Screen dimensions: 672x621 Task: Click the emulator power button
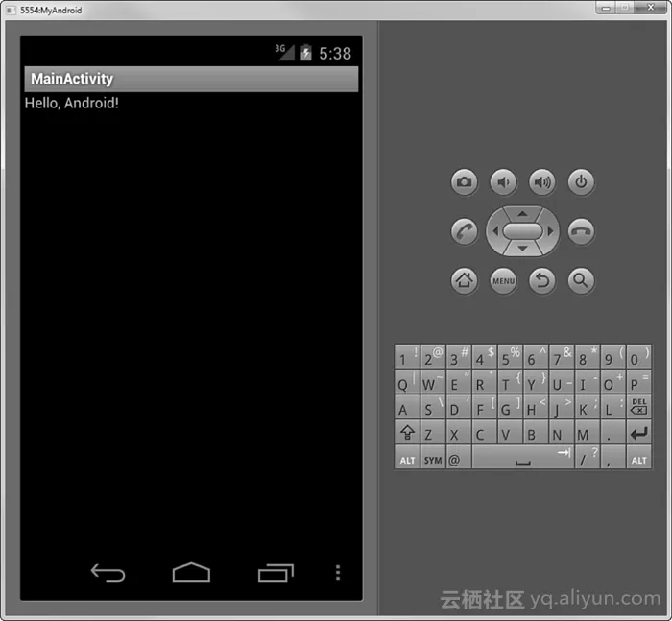[x=581, y=182]
